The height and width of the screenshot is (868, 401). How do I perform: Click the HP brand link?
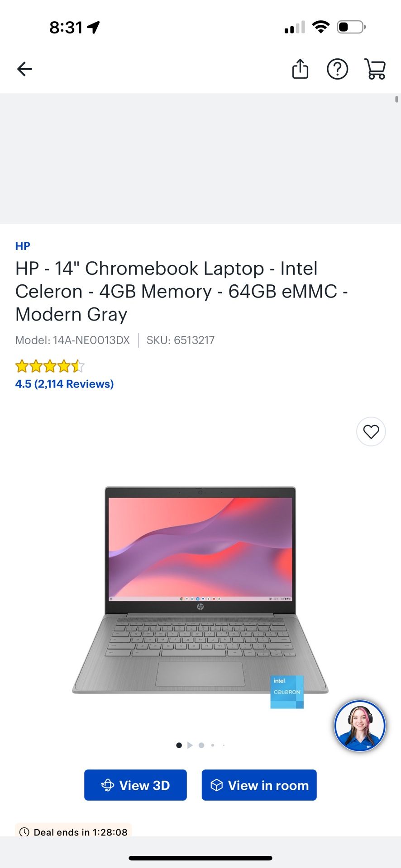(x=23, y=246)
